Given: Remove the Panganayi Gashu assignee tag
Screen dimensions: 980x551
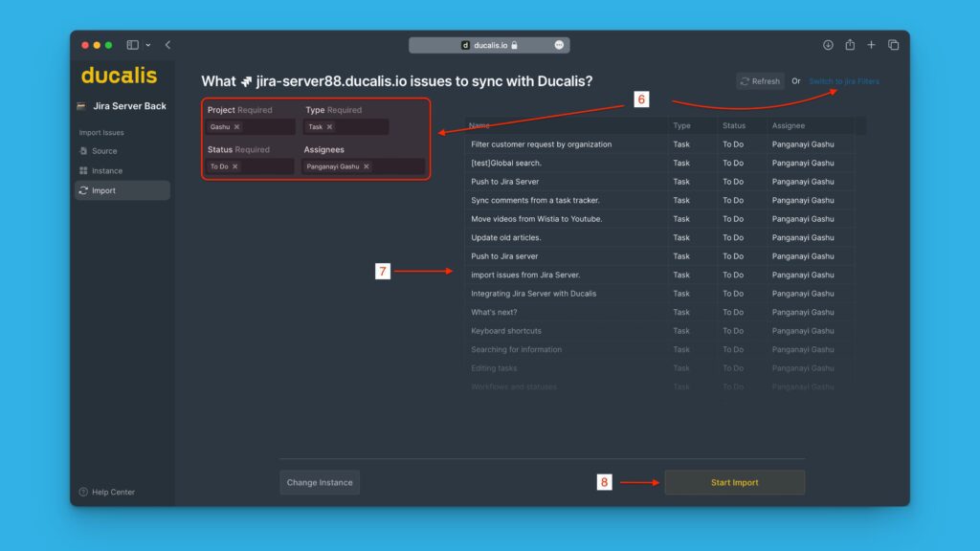Looking at the screenshot, I should pos(367,166).
